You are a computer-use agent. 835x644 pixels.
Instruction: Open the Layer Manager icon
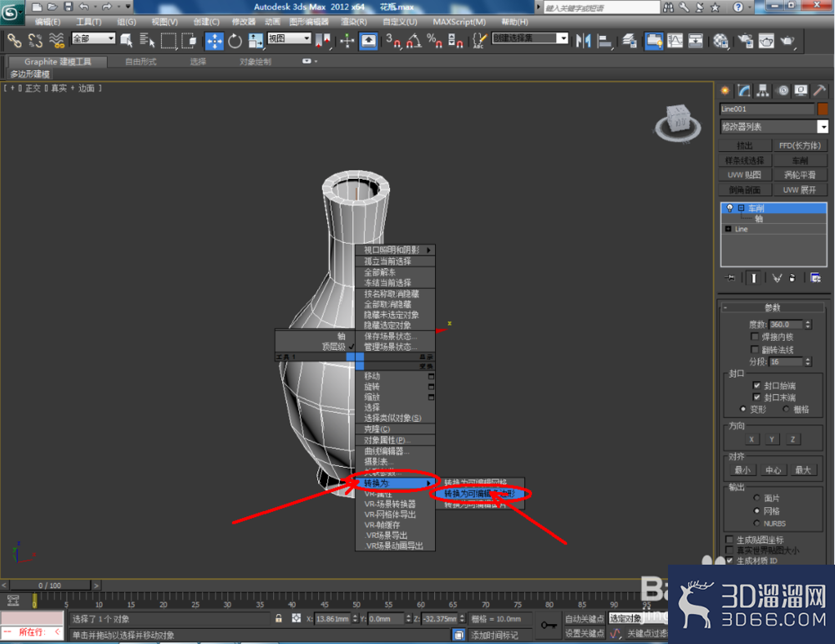630,40
